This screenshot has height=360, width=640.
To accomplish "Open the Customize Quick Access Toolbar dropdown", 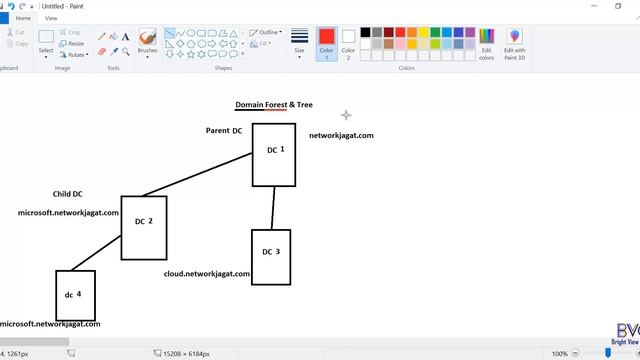I will click(32, 7).
